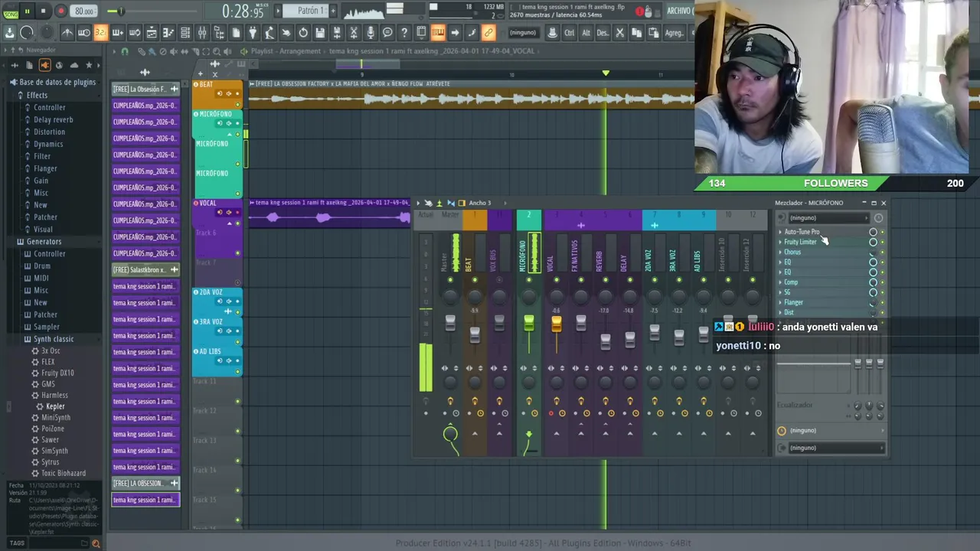Viewport: 980px width, 551px height.
Task: Click the browser search magnifier icon
Action: [96, 543]
